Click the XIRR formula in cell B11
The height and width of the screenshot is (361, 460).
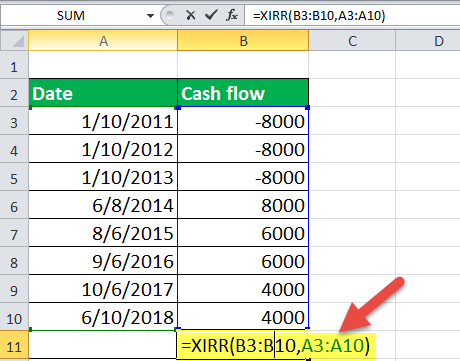click(276, 346)
